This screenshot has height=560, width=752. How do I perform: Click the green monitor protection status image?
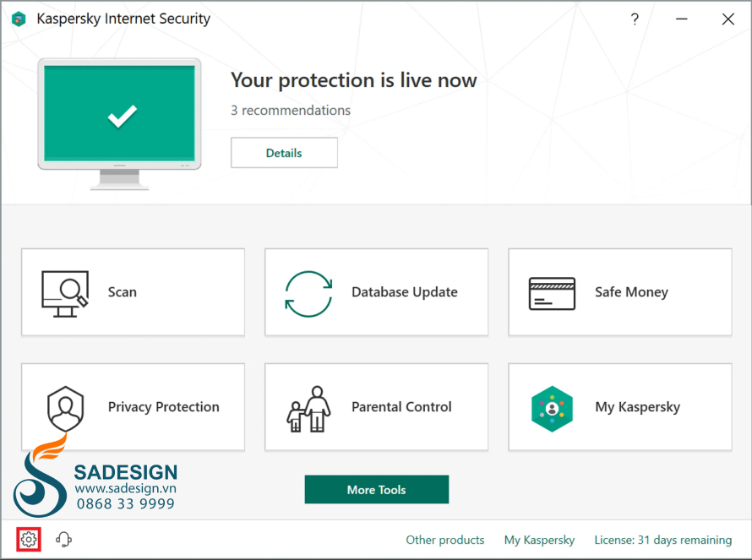119,123
